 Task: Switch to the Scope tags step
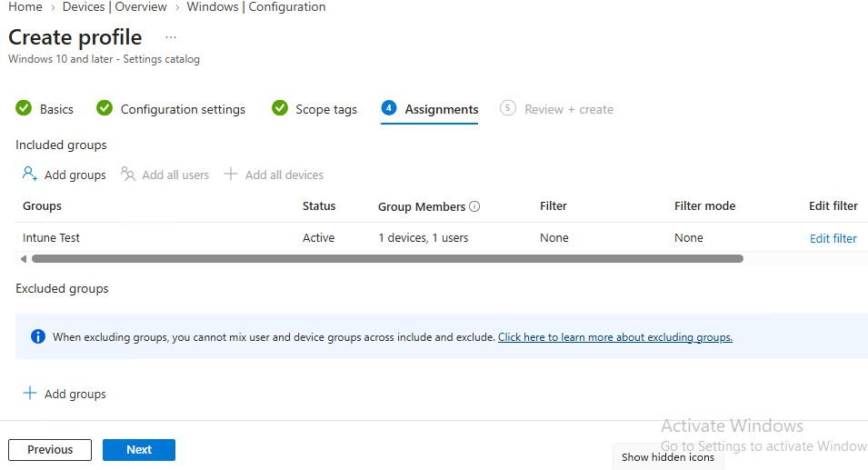coord(326,110)
